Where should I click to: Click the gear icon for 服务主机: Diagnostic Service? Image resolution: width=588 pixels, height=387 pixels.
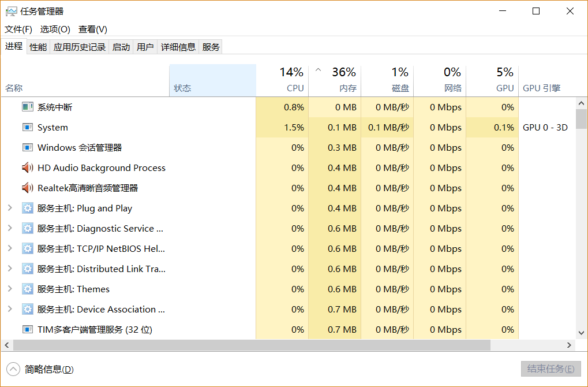click(27, 228)
